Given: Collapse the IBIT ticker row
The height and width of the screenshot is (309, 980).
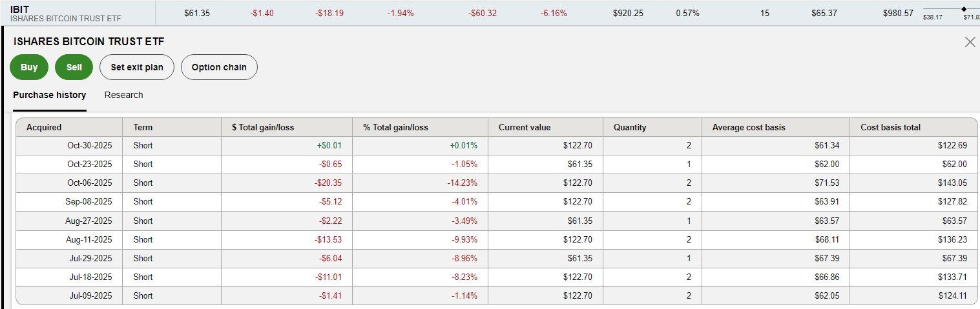Looking at the screenshot, I should pos(19,9).
